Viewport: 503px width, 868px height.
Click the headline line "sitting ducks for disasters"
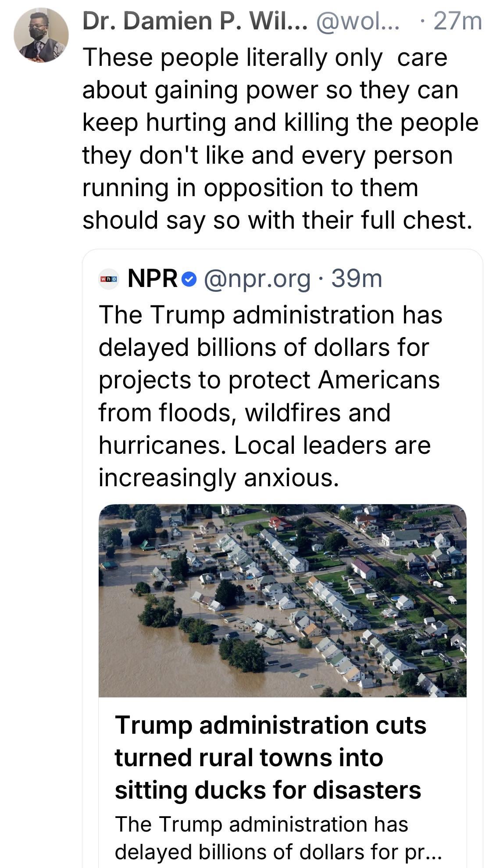[268, 790]
